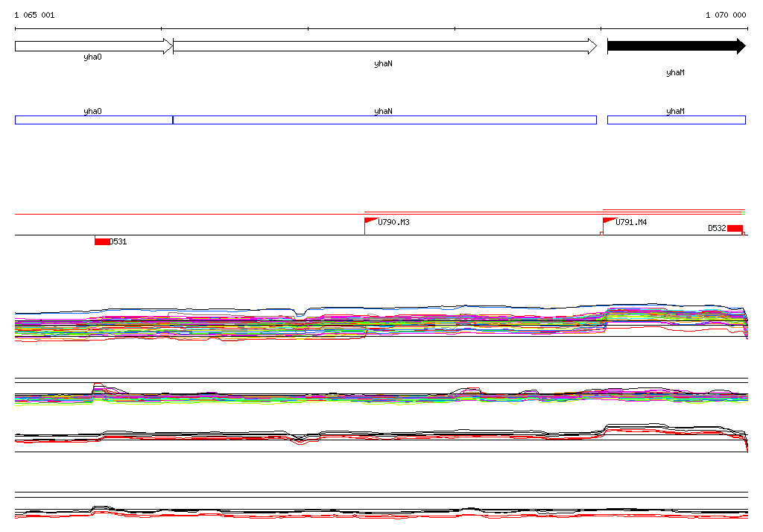Click the D531 red terminator block
The image size is (763, 532).
tap(102, 241)
